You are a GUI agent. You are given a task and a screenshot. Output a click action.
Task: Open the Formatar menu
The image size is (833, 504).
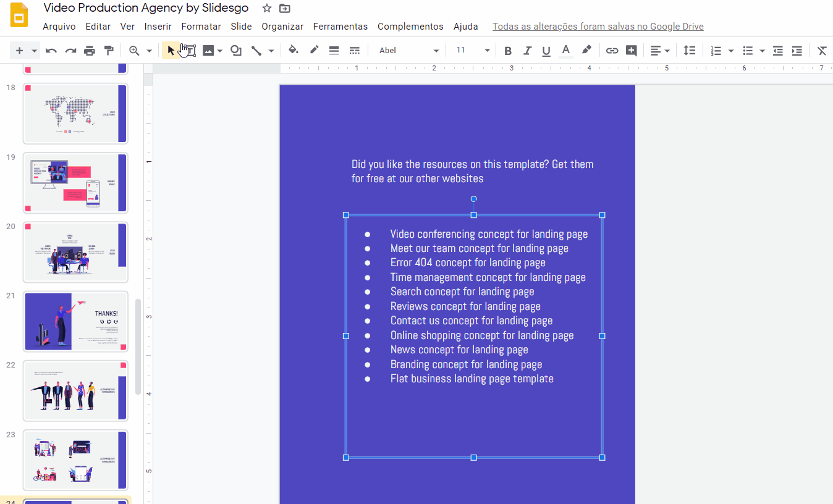point(201,27)
